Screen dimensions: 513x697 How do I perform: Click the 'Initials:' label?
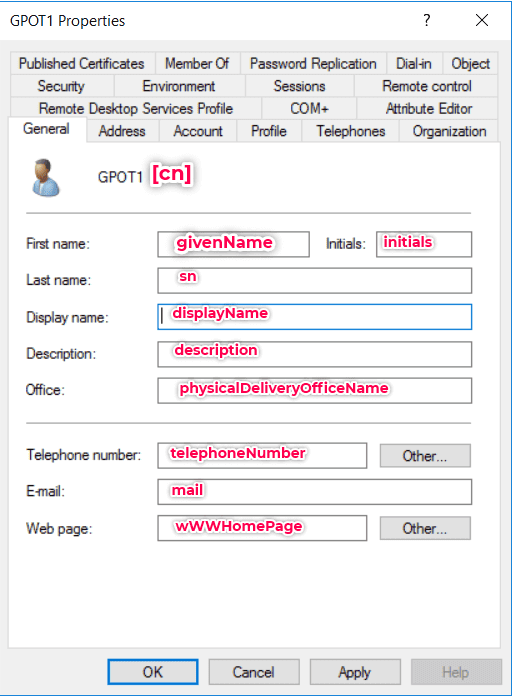tap(346, 244)
